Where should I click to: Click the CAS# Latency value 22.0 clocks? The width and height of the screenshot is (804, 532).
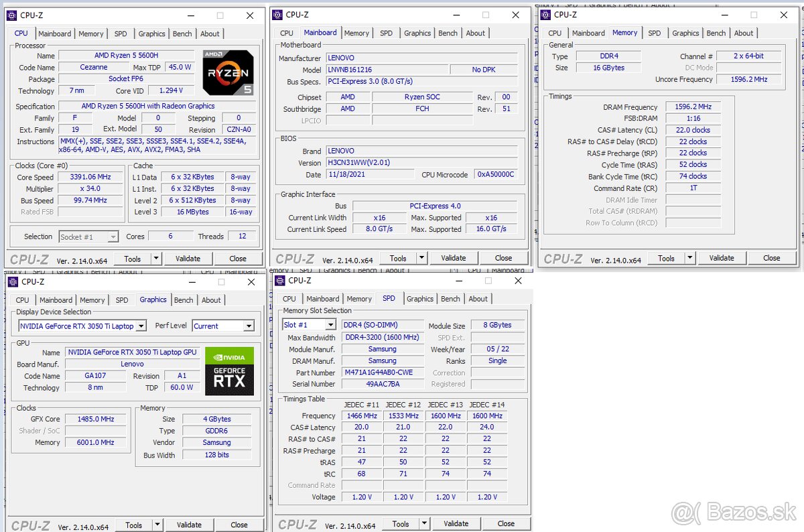click(693, 130)
